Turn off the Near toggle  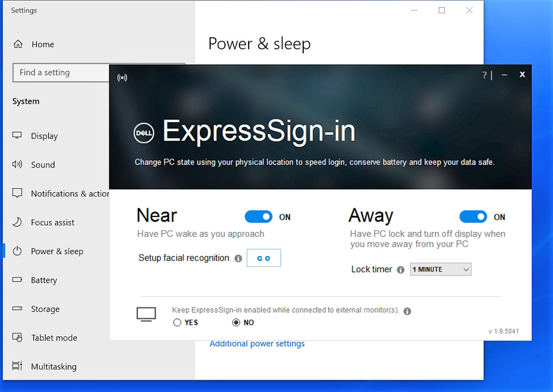pyautogui.click(x=259, y=217)
